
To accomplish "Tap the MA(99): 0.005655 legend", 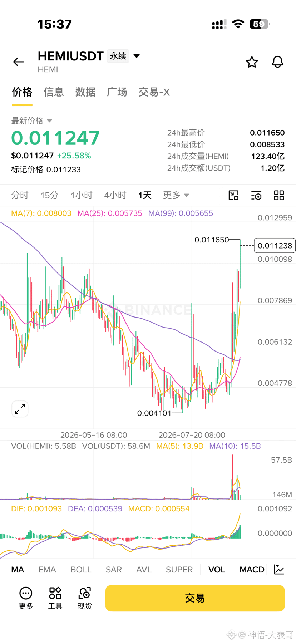I will (x=181, y=213).
